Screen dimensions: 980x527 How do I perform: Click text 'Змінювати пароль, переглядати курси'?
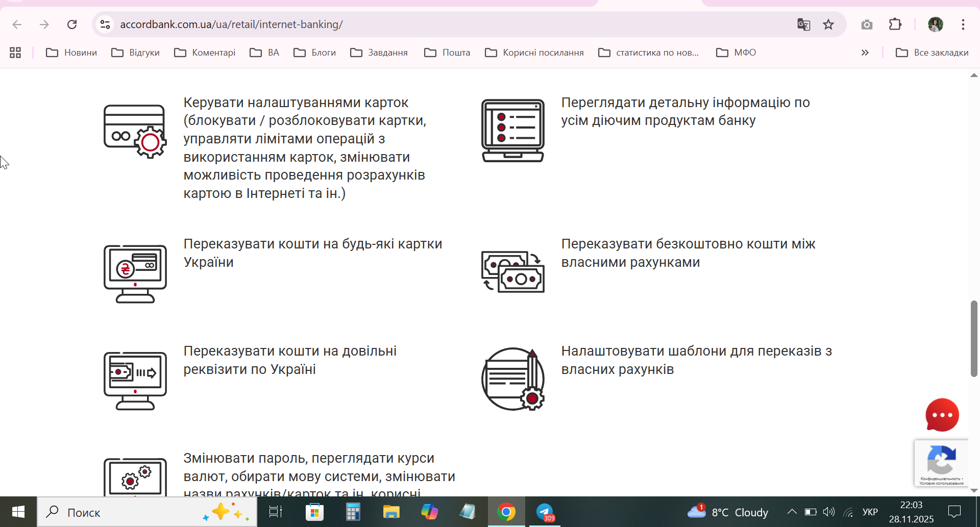[x=309, y=458]
